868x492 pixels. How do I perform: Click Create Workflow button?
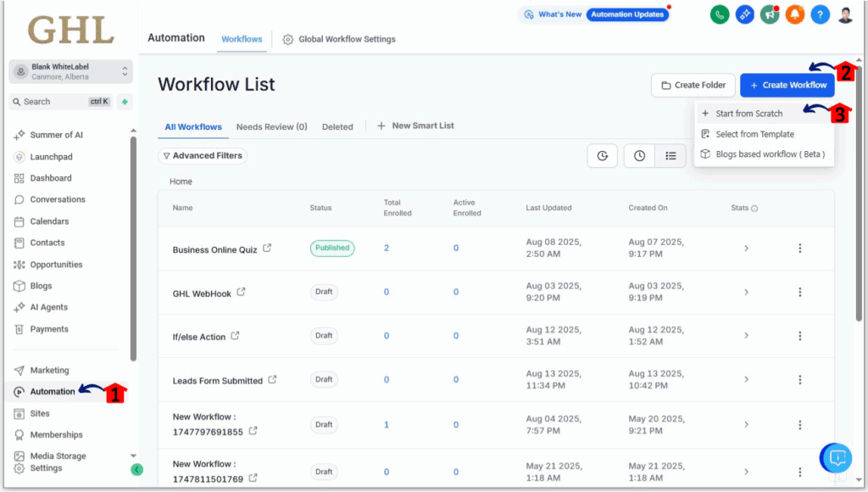click(787, 86)
